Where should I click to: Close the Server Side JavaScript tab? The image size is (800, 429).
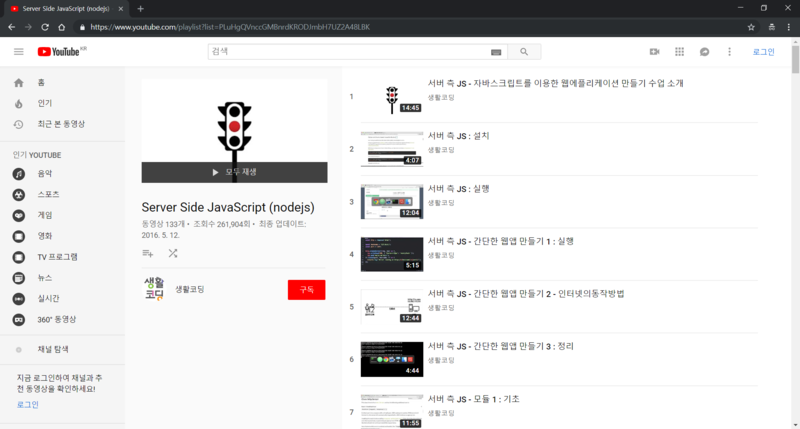[120, 9]
